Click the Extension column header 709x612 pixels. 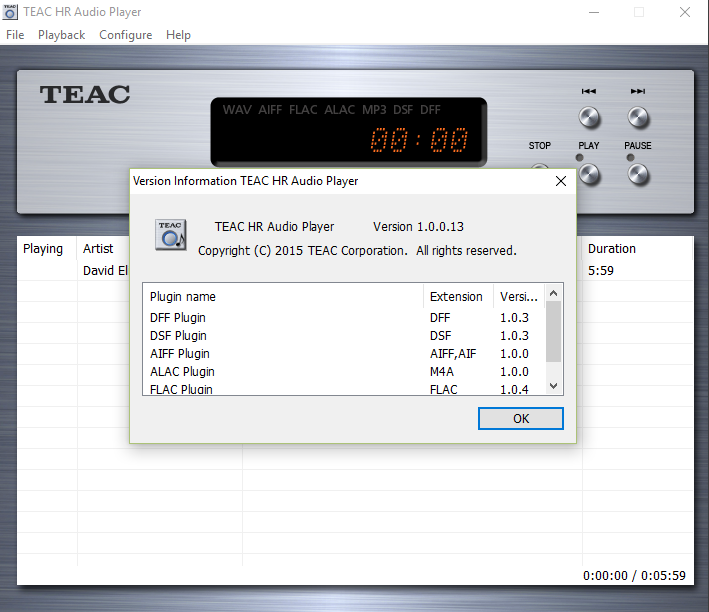458,297
